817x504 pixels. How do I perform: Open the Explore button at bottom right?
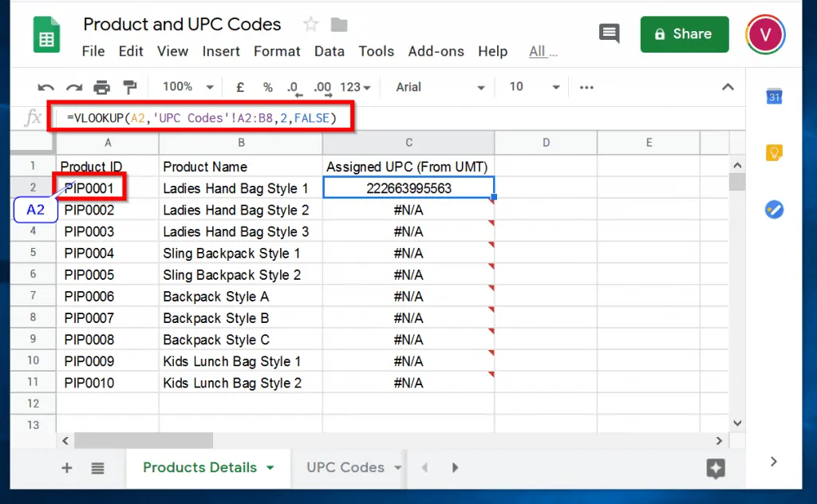[716, 469]
